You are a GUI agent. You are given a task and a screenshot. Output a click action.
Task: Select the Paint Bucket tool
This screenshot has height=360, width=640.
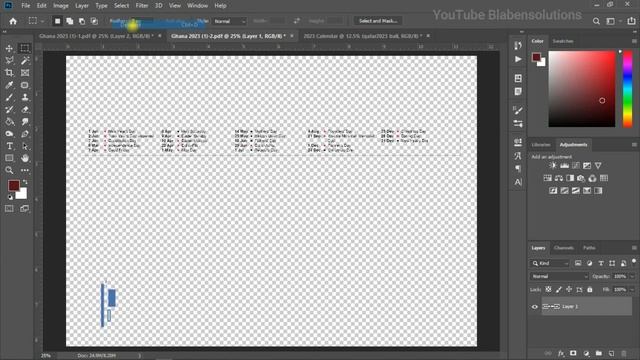click(x=9, y=122)
